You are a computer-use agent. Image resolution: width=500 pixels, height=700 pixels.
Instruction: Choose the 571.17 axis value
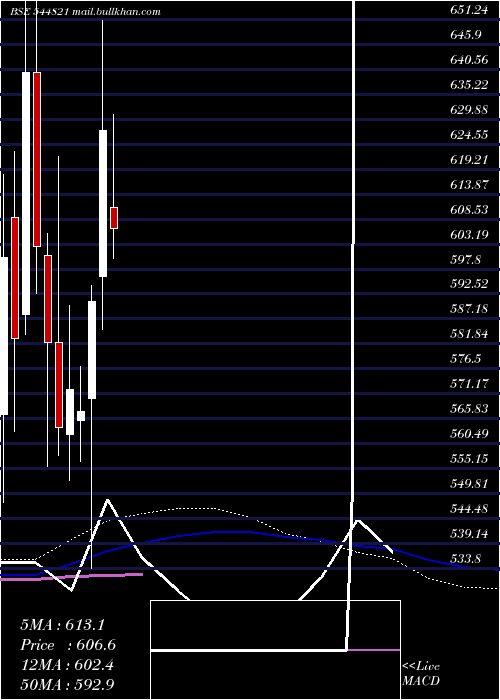tap(469, 384)
